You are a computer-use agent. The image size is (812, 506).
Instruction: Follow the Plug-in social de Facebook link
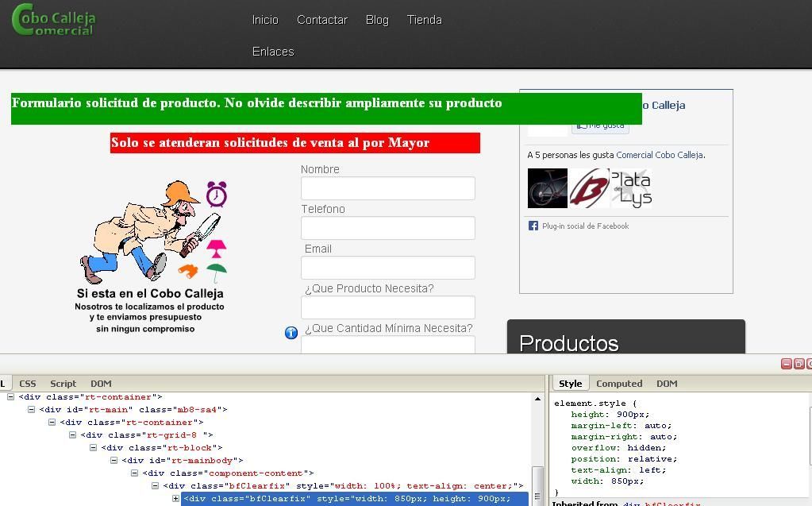tap(585, 226)
